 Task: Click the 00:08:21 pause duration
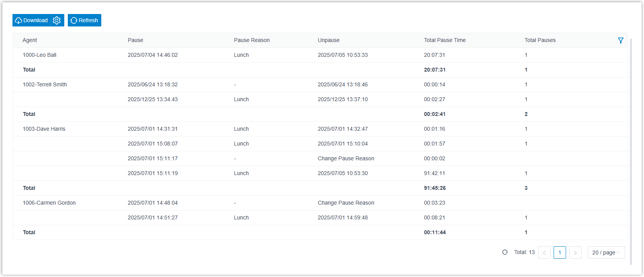[434, 217]
